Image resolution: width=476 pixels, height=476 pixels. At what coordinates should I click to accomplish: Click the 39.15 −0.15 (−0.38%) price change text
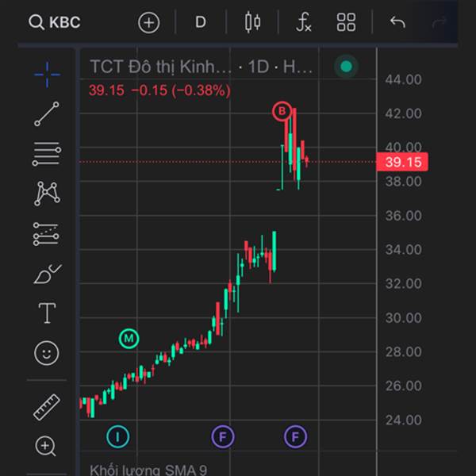pyautogui.click(x=159, y=90)
